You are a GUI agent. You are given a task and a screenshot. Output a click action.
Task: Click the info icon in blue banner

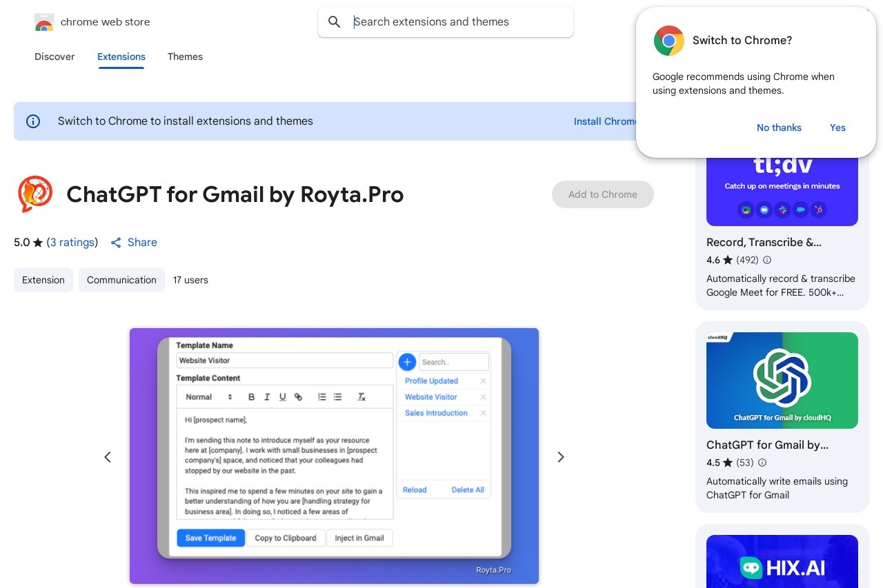pos(33,121)
